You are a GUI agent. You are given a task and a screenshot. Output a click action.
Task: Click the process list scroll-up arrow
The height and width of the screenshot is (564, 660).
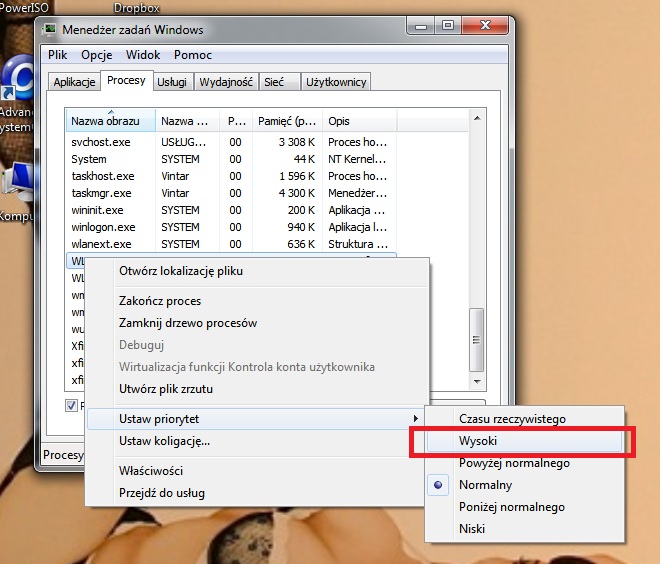(x=477, y=119)
